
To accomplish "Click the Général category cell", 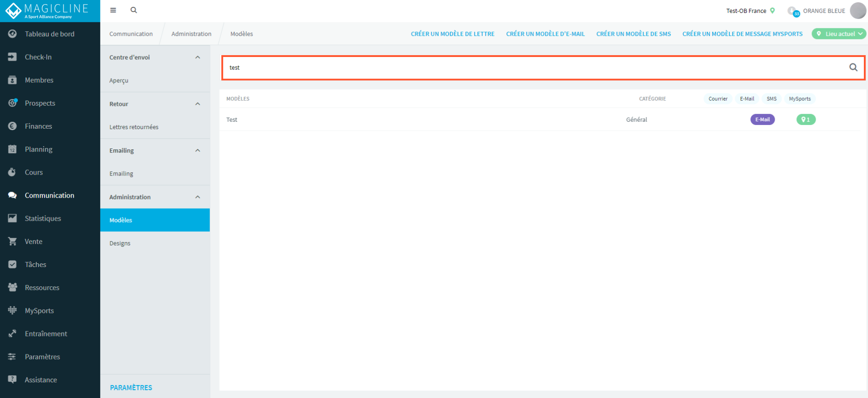I will (637, 119).
